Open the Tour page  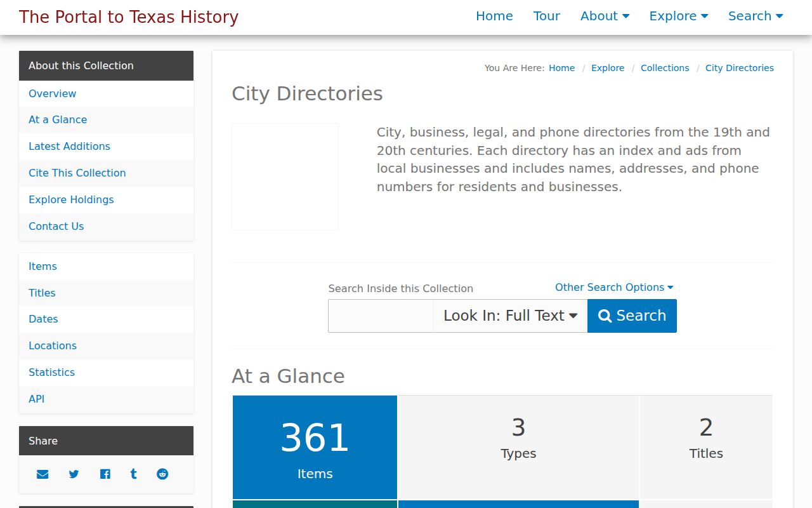point(547,17)
